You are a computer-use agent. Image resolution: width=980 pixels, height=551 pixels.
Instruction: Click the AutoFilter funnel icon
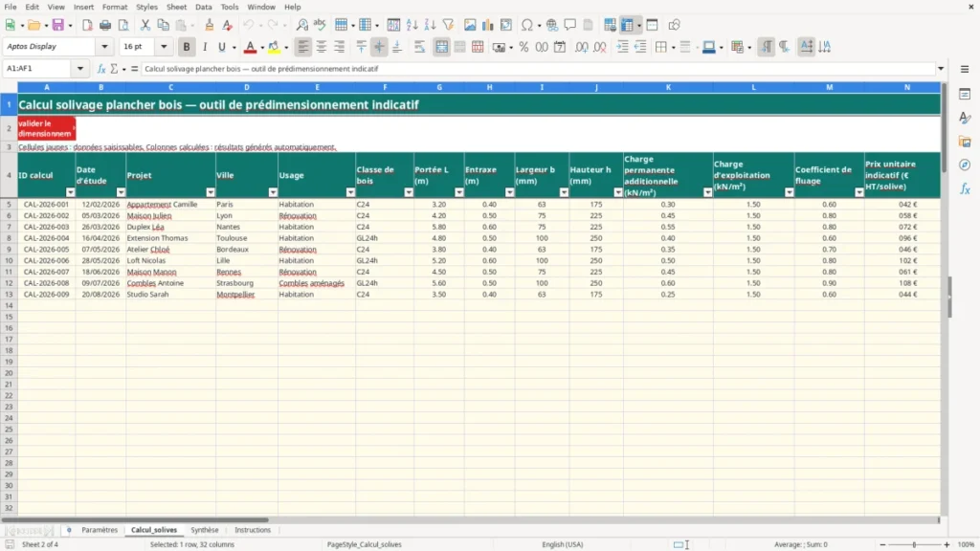(448, 25)
